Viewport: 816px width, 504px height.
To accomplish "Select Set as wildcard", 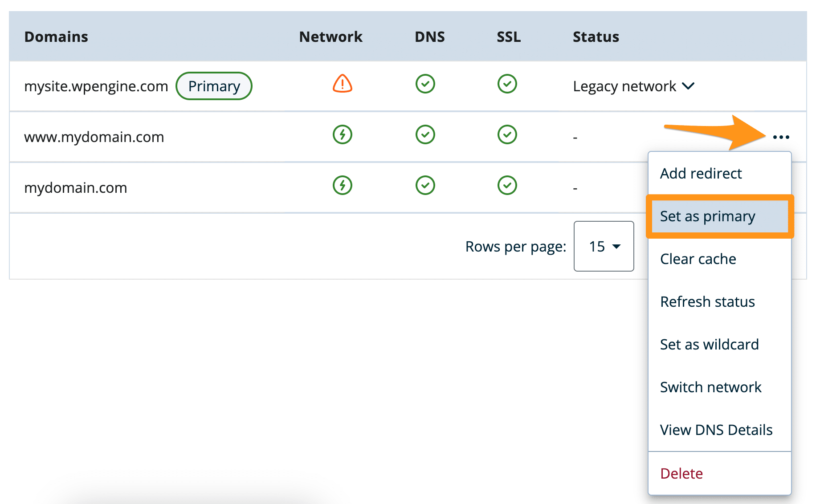I will [710, 344].
